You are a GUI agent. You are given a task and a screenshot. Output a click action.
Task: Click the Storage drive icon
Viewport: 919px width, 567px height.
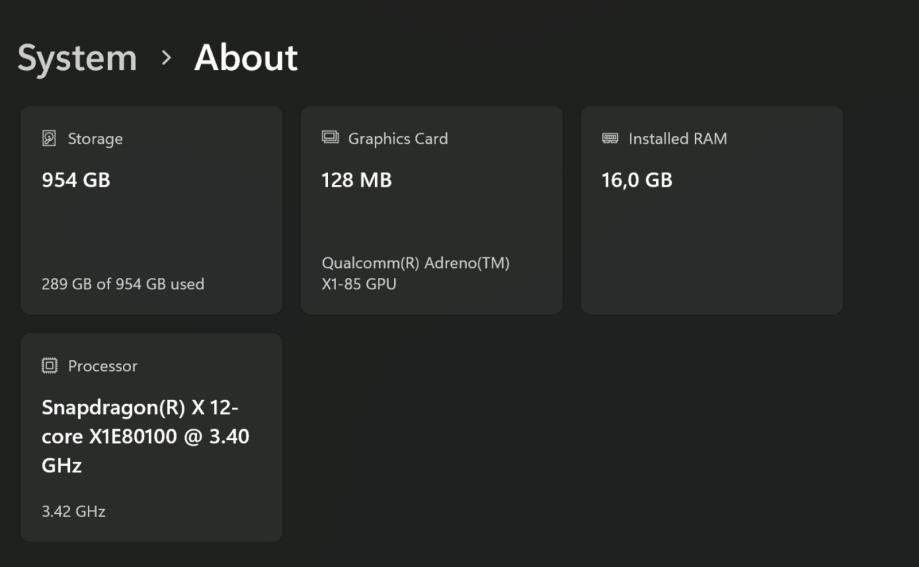[49, 139]
